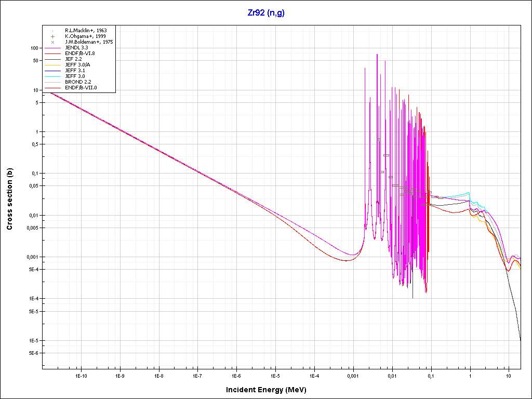Click the BROND 2.2 legend label
This screenshot has width=532, height=399.
point(78,82)
